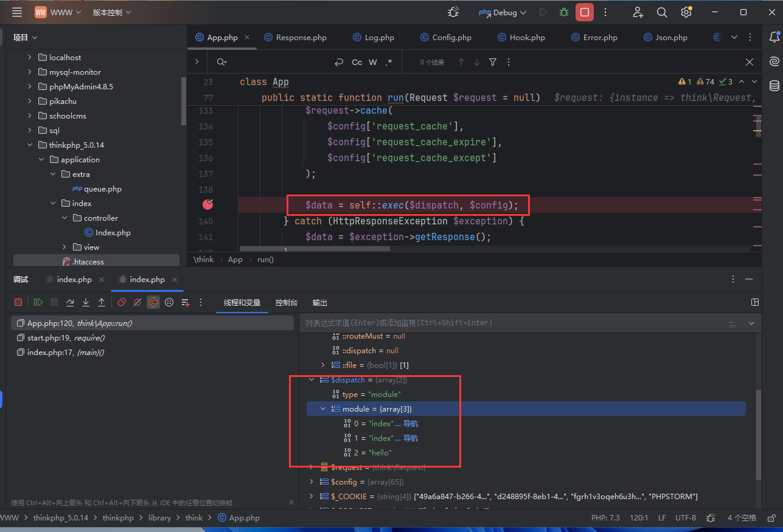Viewport: 783px width, 532px height.
Task: Toggle Mute Breakpoints in debug toolbar
Action: [137, 302]
